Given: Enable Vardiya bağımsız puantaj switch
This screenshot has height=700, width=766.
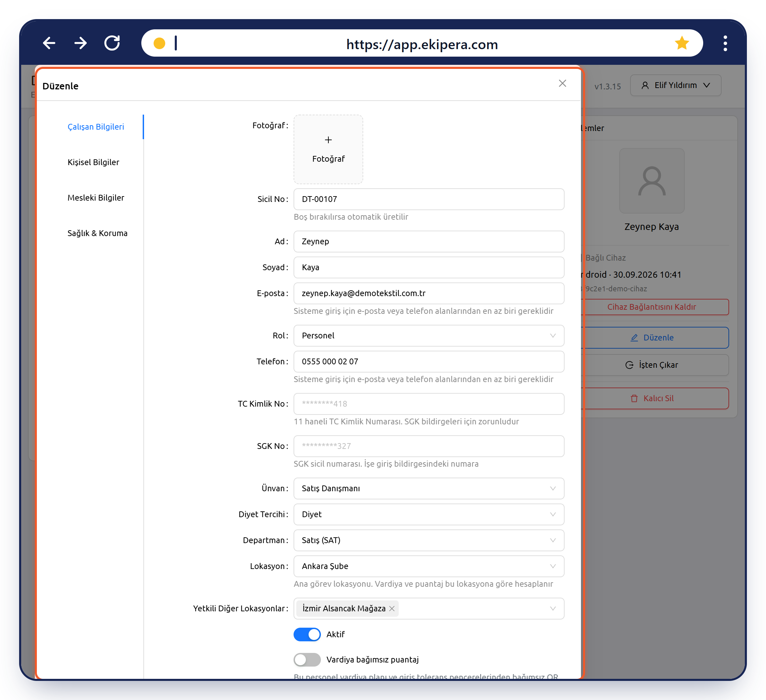Looking at the screenshot, I should pos(307,660).
